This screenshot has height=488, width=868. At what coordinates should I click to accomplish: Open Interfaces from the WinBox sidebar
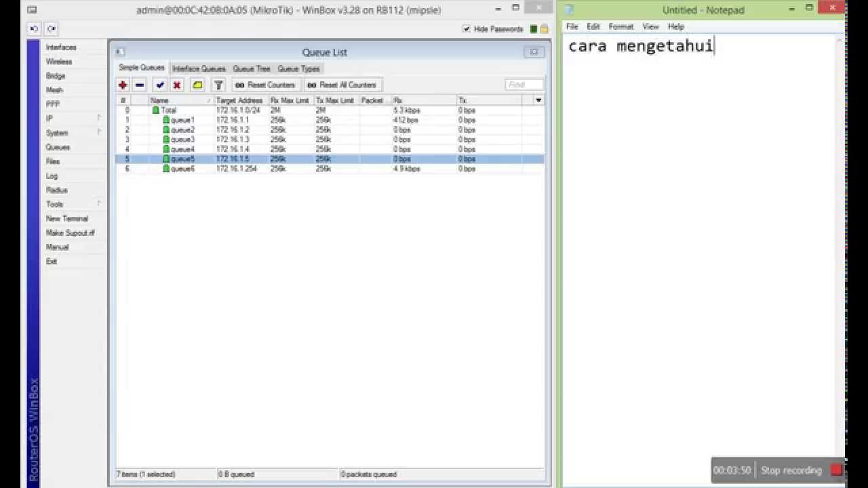coord(61,47)
